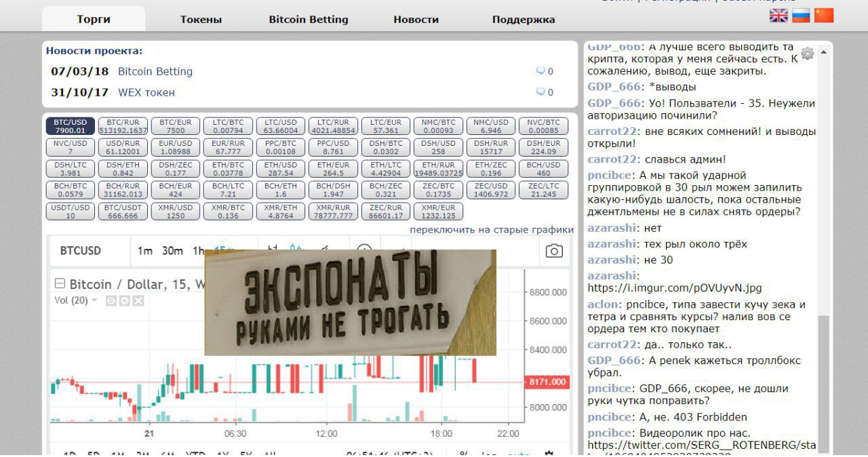Select BCH/USD pair button

543,168
